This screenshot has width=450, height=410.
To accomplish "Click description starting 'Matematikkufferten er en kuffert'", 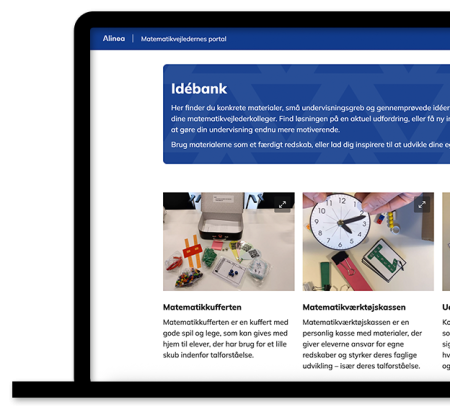I will 226,339.
